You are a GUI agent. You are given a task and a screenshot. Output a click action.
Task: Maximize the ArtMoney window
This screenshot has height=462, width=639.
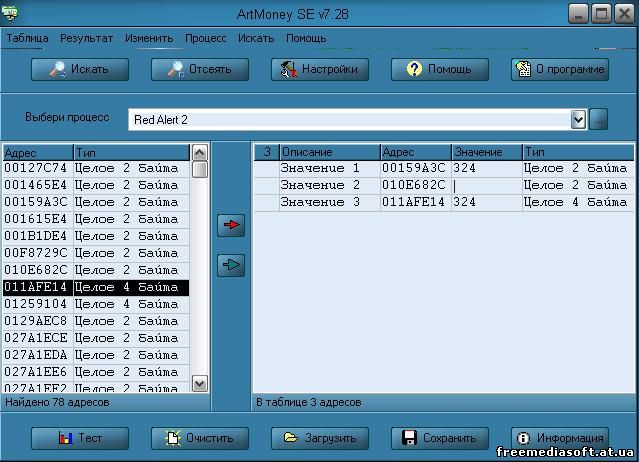(601, 14)
